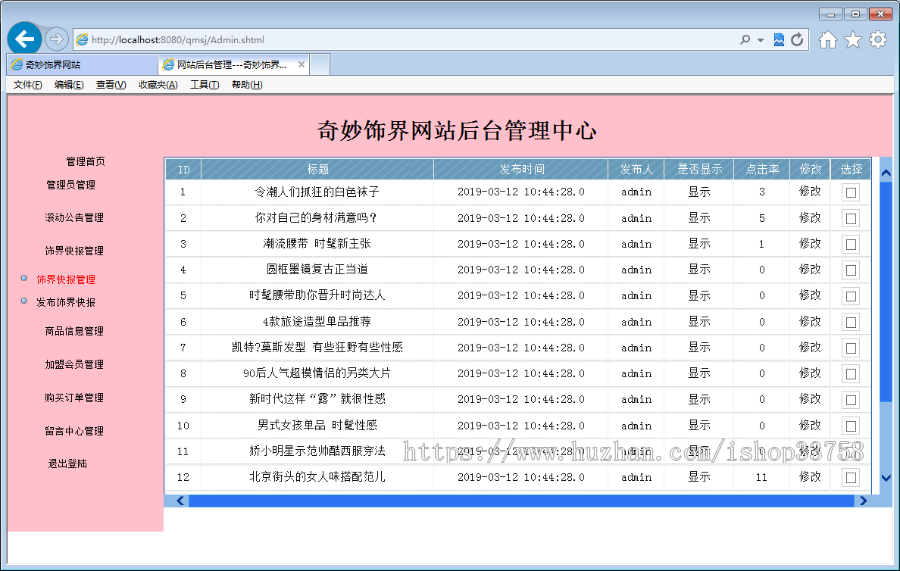Expand 饰界快报管理 section in sidebar
This screenshot has width=900, height=571.
(74, 251)
